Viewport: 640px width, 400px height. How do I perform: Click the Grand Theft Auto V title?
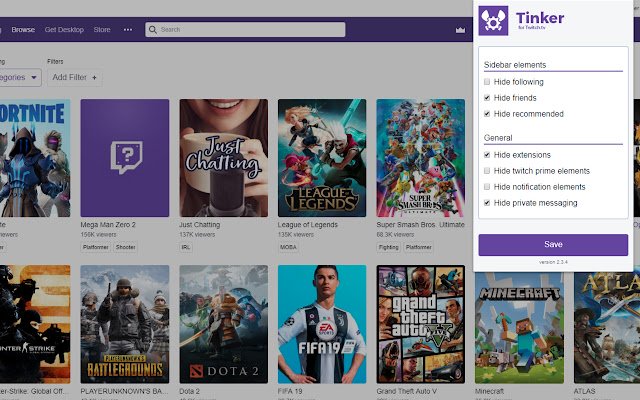pyautogui.click(x=407, y=391)
